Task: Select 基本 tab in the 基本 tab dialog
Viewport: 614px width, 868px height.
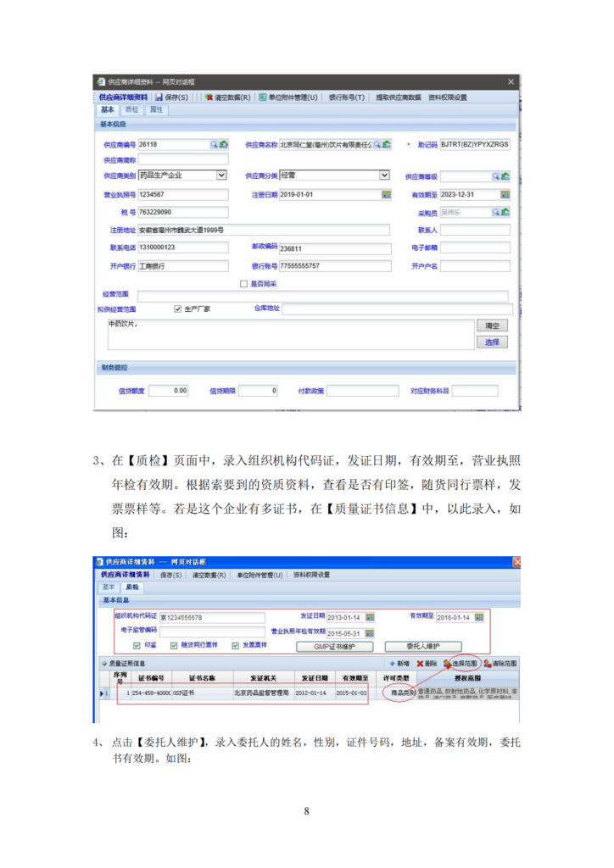Action: coord(108,109)
